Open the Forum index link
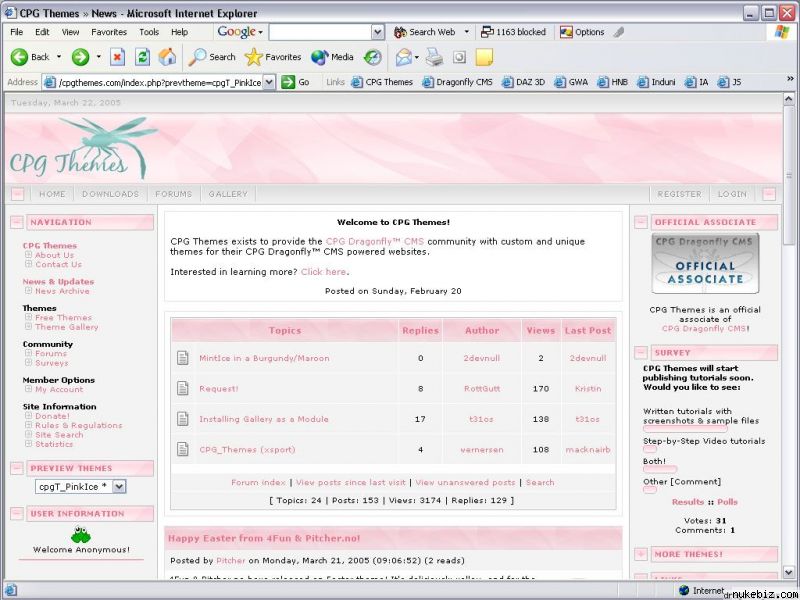Viewport: 800px width, 600px height. pyautogui.click(x=258, y=483)
